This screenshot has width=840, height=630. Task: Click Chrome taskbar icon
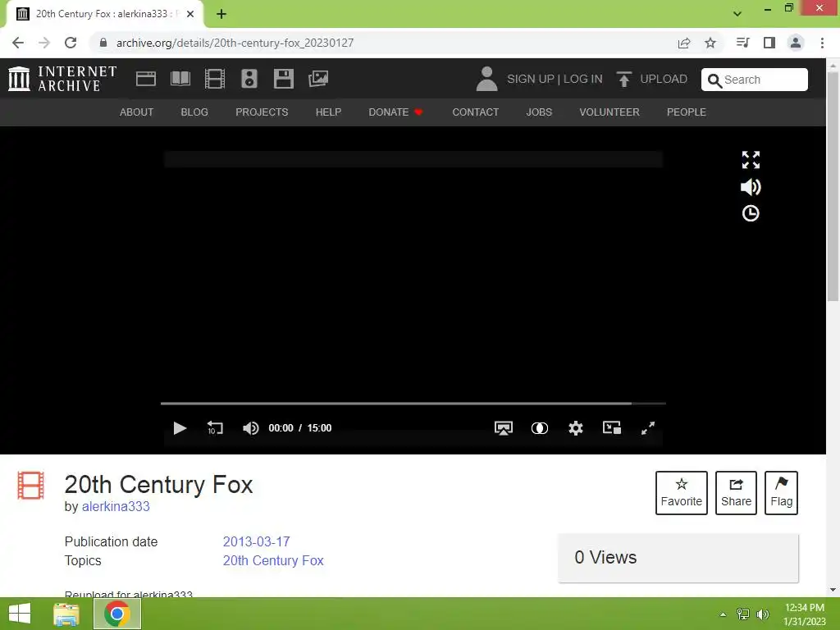[x=117, y=614]
